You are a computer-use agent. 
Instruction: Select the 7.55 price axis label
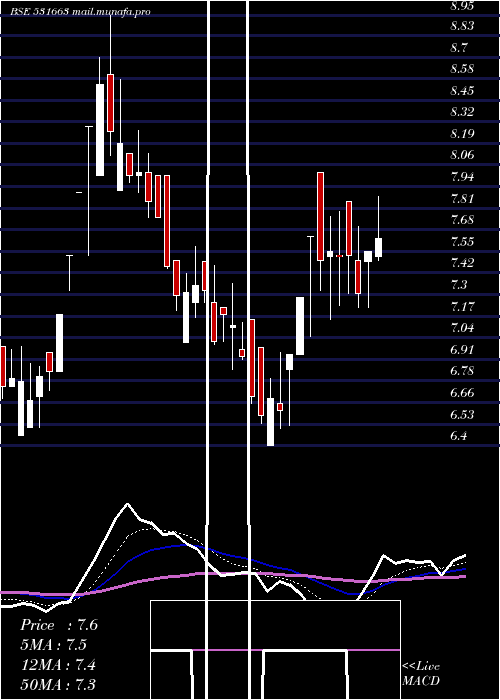pos(462,242)
